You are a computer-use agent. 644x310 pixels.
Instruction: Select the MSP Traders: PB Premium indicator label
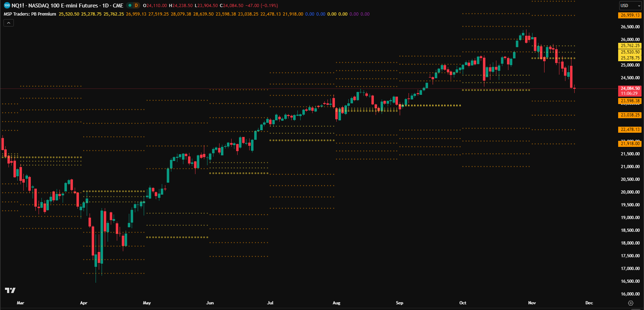30,14
